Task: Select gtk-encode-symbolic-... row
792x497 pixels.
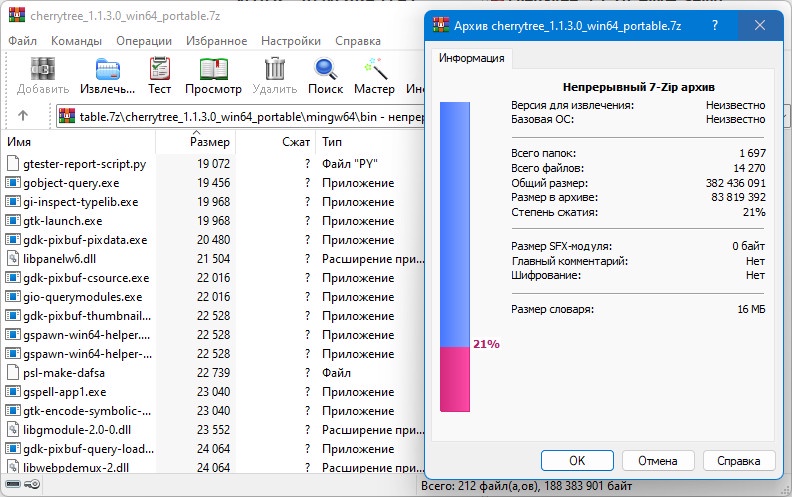Action: 213,411
